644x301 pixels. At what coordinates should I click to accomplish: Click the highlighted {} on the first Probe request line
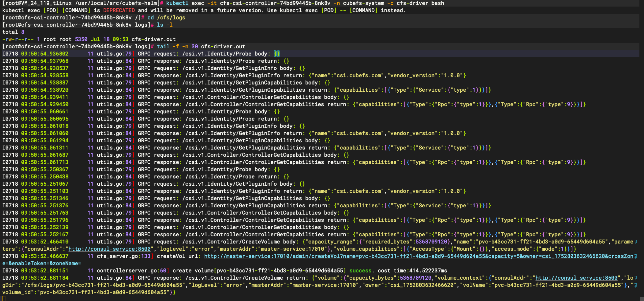[x=277, y=54]
